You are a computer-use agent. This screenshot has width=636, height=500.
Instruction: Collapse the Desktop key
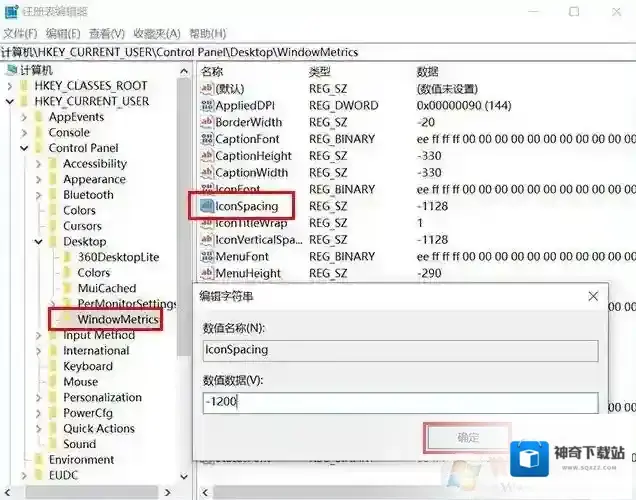pos(39,242)
